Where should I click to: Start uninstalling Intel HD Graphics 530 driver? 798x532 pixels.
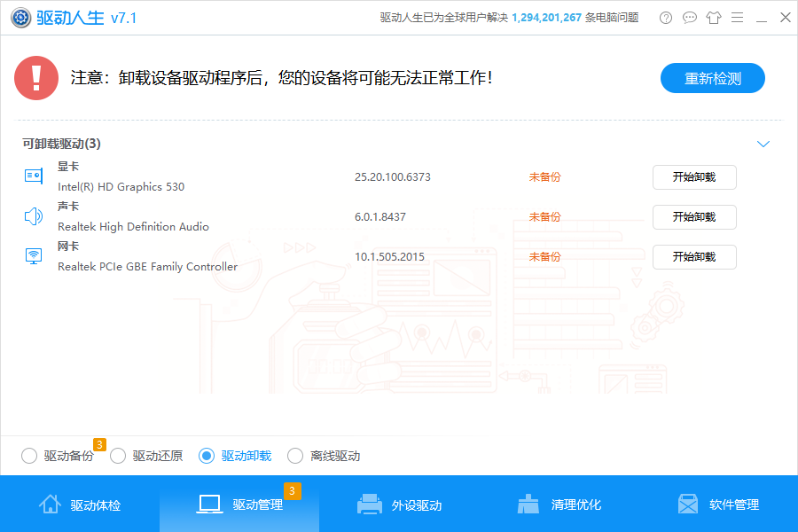[x=694, y=176]
